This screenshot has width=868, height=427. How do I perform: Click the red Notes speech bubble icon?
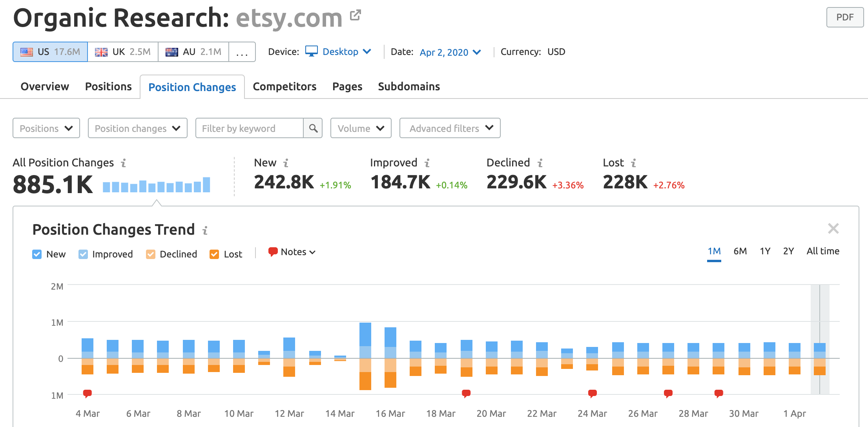click(x=273, y=252)
